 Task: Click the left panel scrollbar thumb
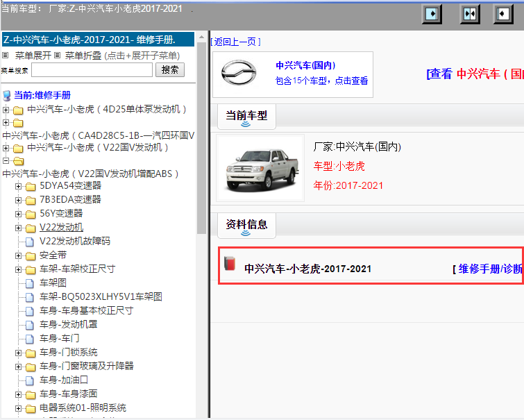pos(201,137)
